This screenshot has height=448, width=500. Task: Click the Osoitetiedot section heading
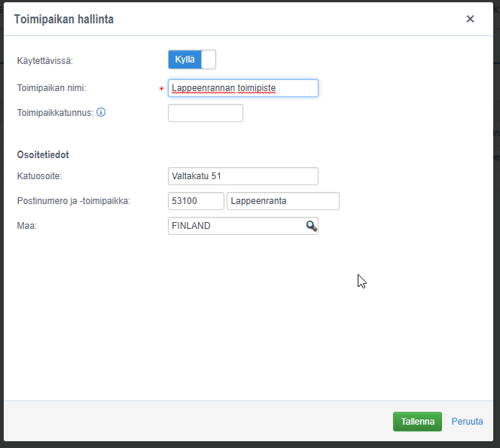pyautogui.click(x=43, y=154)
